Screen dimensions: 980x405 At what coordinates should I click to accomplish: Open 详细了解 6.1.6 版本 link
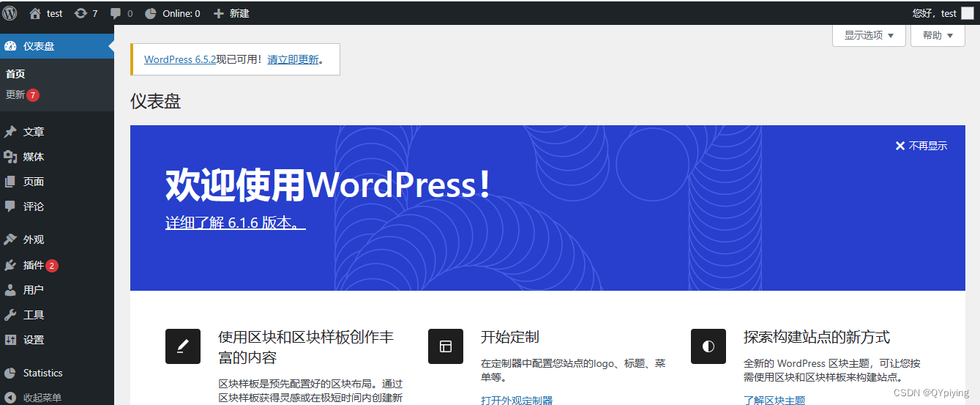pyautogui.click(x=235, y=223)
